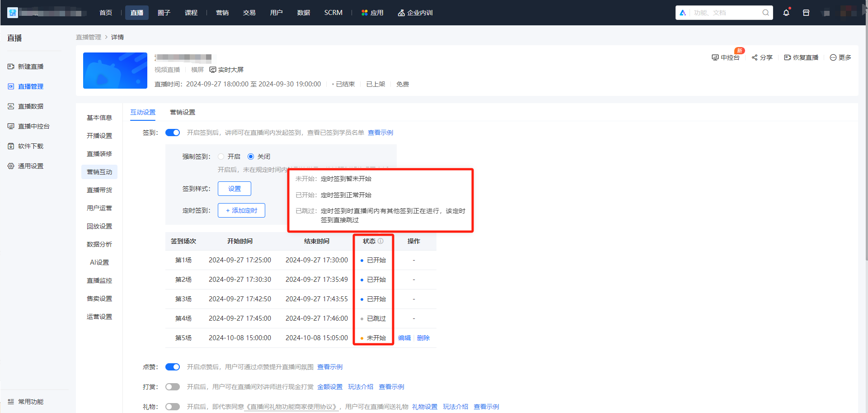868x413 pixels.
Task: Switch to 营销设置 tab
Action: point(183,112)
